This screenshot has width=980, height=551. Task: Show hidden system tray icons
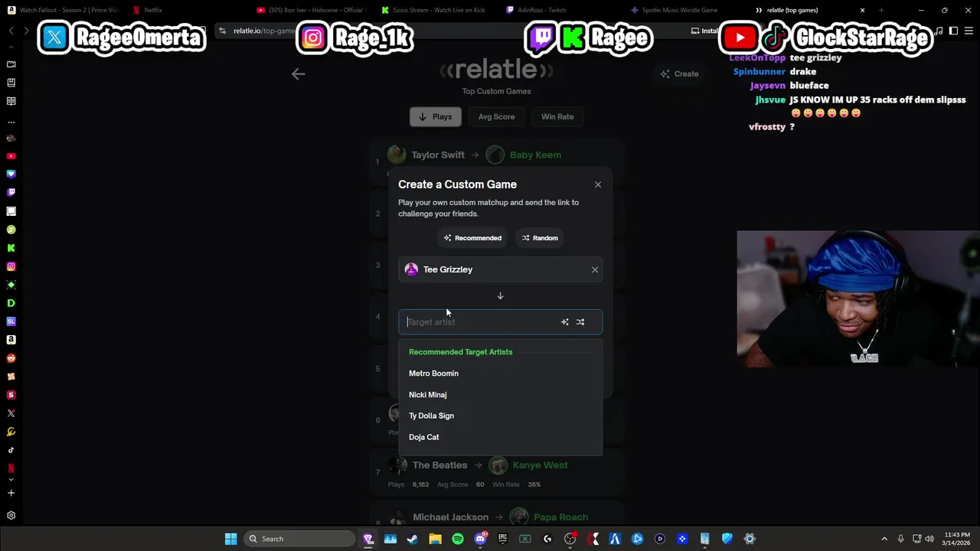pos(884,539)
